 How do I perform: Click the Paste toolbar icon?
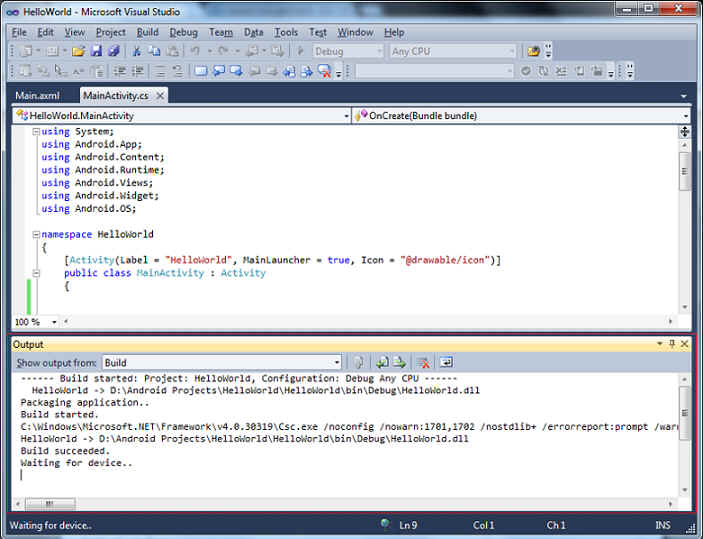[x=173, y=51]
